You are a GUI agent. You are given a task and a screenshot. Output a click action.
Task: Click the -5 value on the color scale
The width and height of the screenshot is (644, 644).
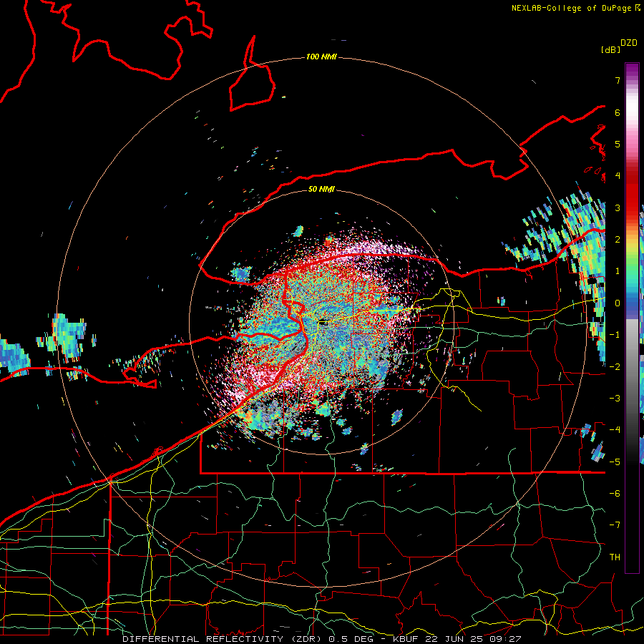coord(615,462)
